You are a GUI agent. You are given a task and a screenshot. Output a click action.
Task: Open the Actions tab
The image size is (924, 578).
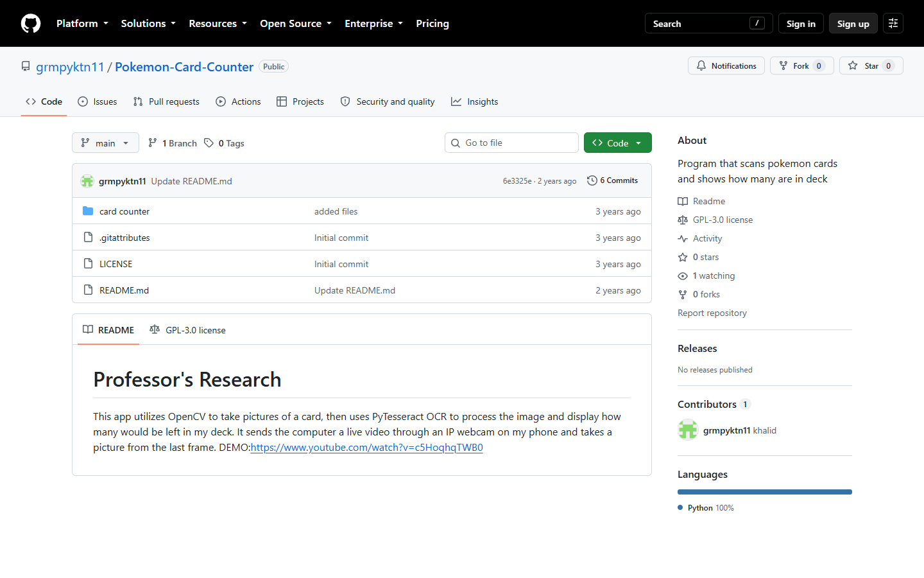[x=238, y=101]
